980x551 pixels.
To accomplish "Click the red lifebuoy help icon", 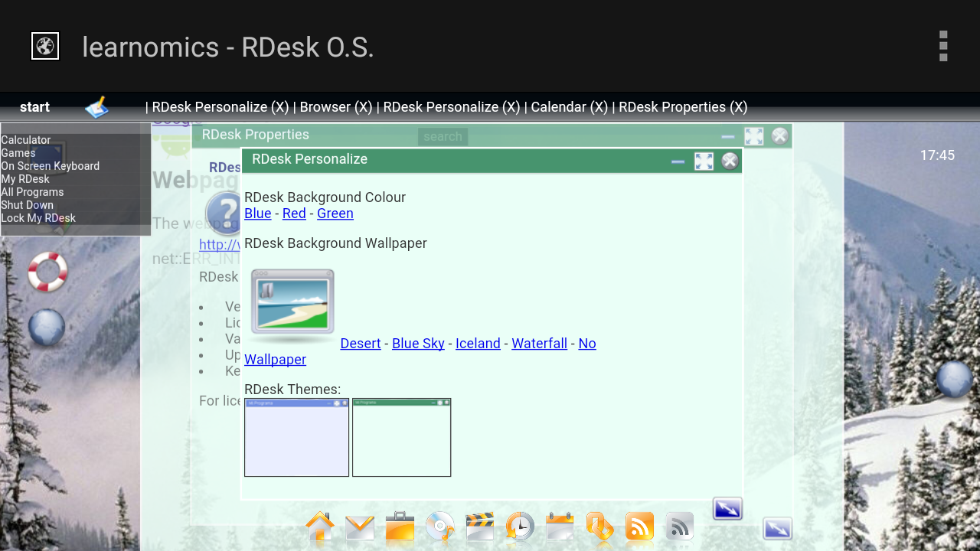I will pos(47,272).
